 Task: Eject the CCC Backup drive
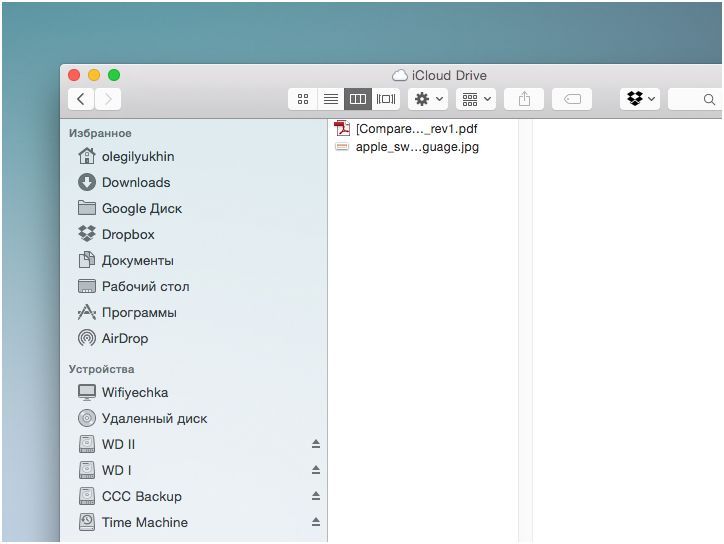pos(316,496)
